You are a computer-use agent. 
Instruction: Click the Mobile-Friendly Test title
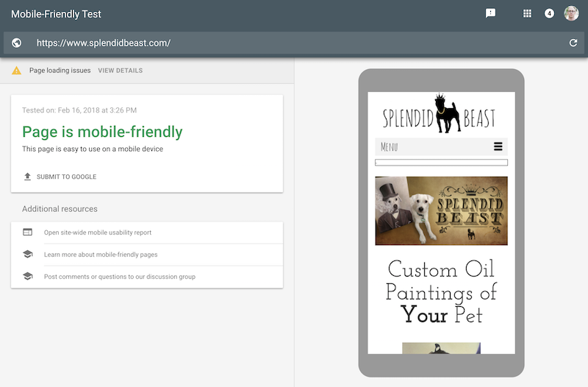coord(57,14)
